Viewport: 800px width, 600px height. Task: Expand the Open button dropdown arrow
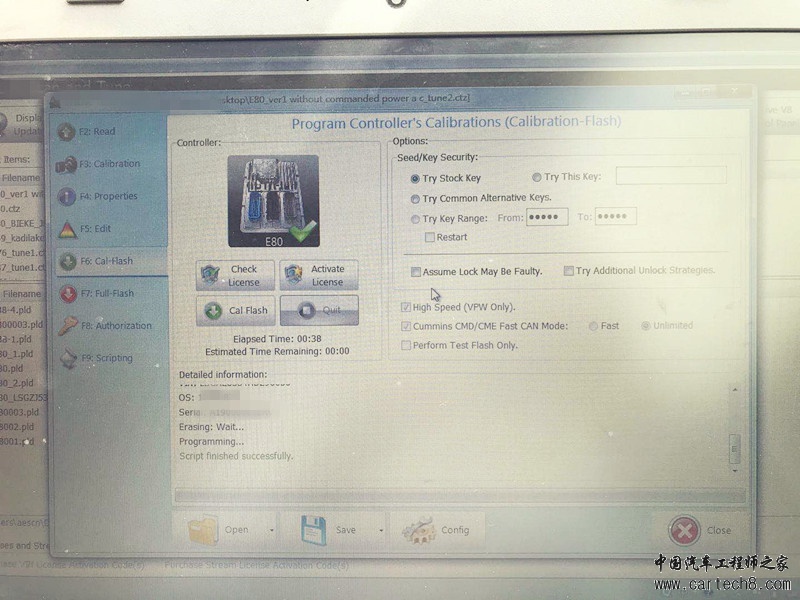271,530
